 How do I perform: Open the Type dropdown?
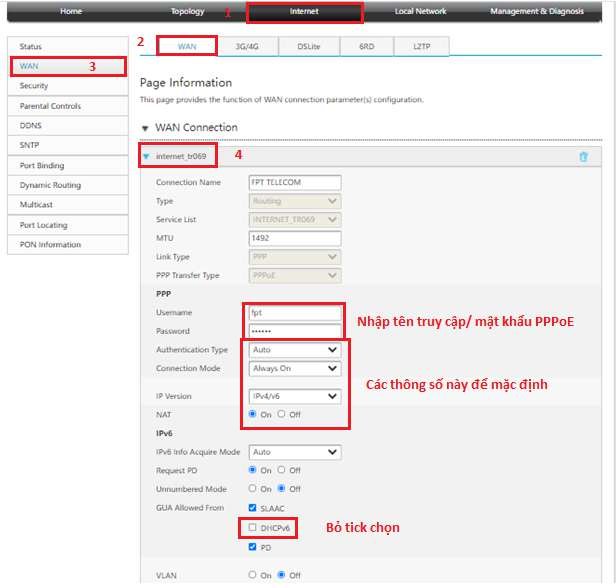[295, 201]
